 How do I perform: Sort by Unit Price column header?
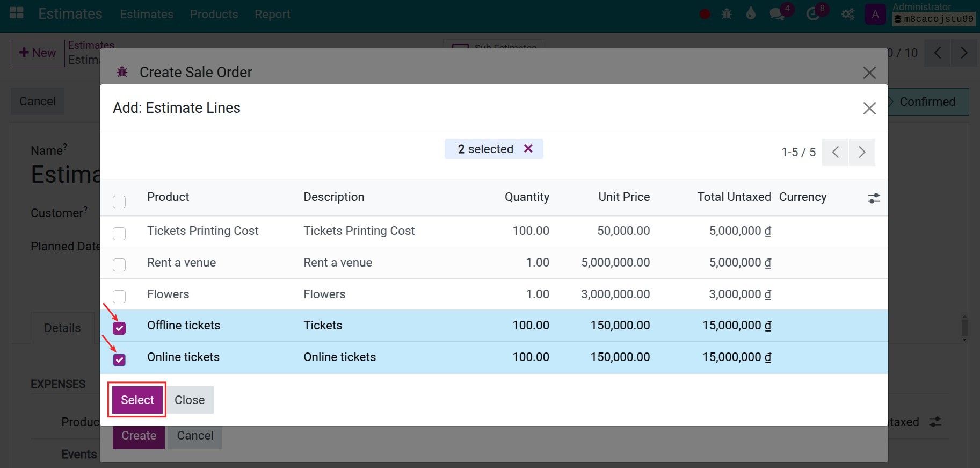[624, 197]
